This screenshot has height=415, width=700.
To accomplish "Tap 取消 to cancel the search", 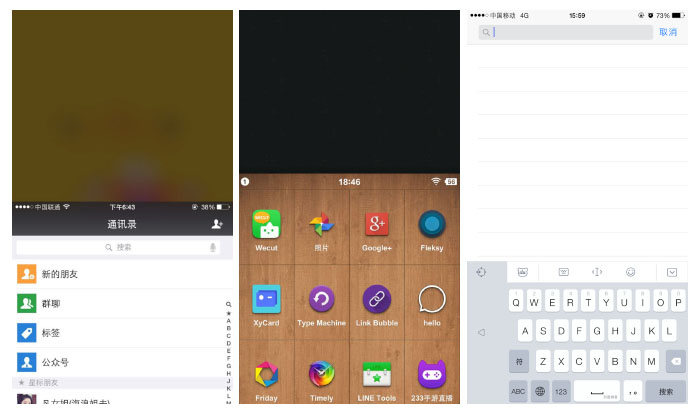I will [x=668, y=32].
